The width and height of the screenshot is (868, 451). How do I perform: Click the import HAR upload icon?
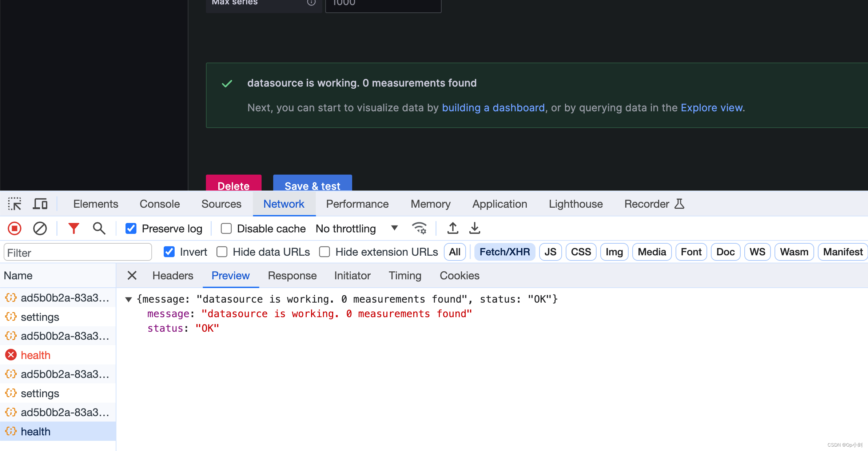coord(453,228)
